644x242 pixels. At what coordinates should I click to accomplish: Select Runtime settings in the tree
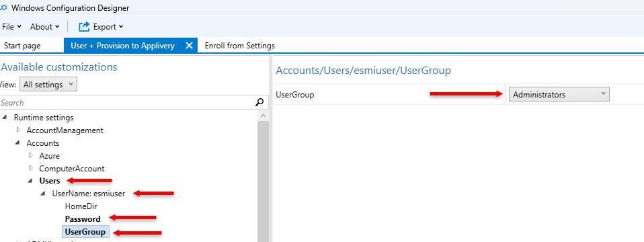[x=44, y=118]
